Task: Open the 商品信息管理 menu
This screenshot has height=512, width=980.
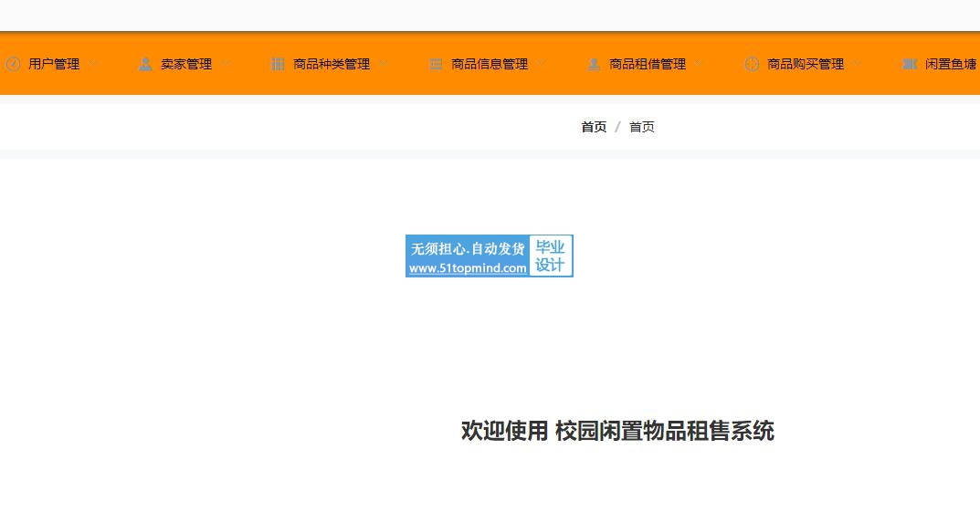Action: pos(490,64)
